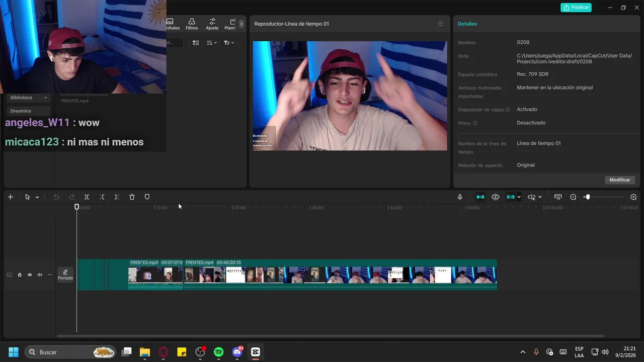Switch media view to grid layout

click(x=196, y=43)
